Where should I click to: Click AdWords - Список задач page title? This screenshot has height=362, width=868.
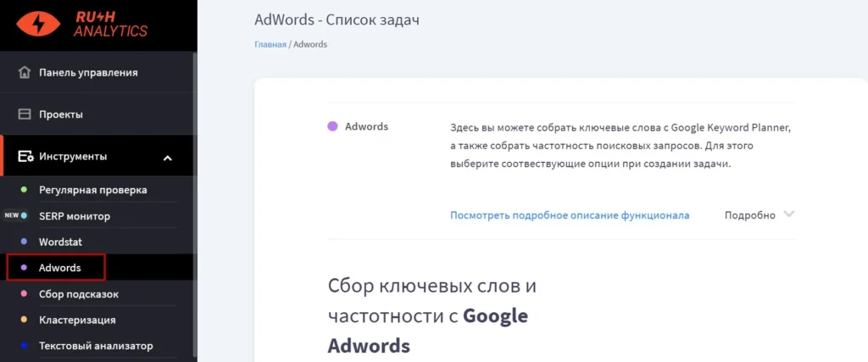tap(337, 20)
